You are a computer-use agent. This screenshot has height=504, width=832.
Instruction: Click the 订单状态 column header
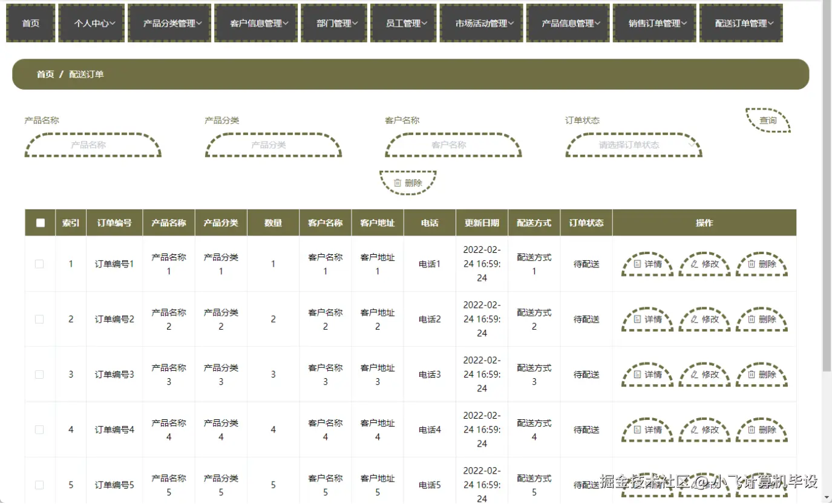[x=586, y=223]
